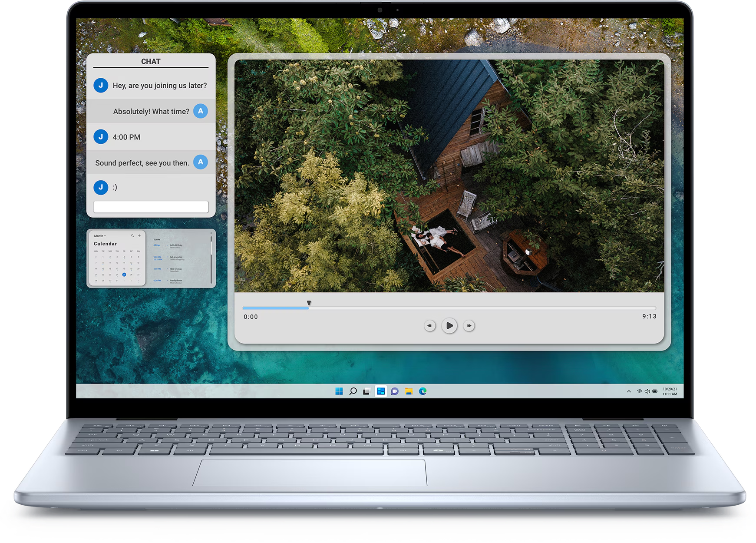This screenshot has height=543, width=756.
Task: Open the Windows Start menu
Action: click(x=339, y=391)
